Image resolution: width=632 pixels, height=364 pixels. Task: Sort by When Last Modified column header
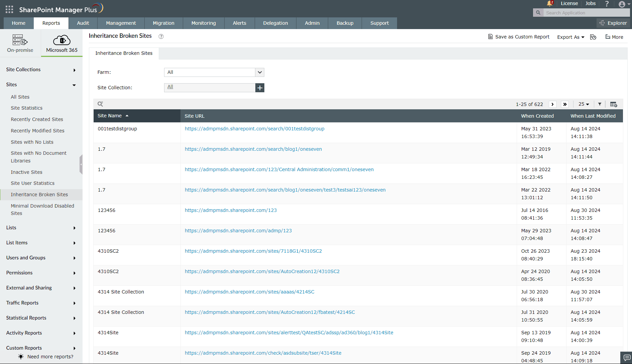click(593, 116)
